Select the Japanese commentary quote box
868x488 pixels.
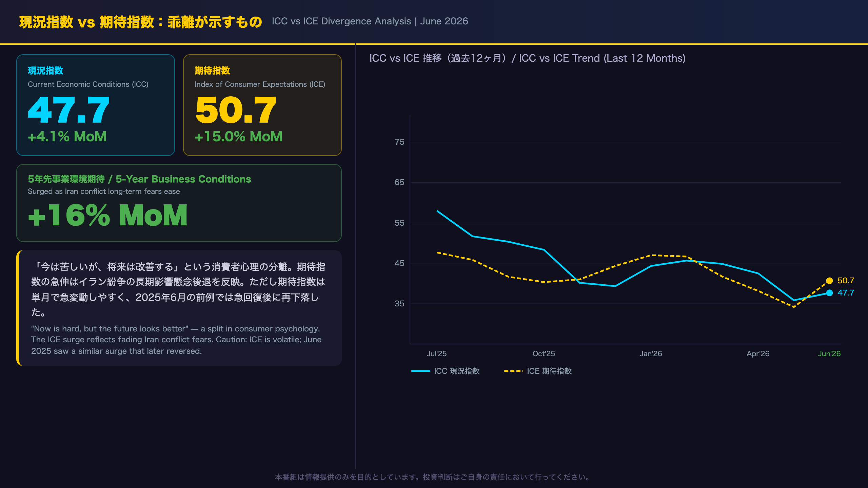click(x=179, y=308)
